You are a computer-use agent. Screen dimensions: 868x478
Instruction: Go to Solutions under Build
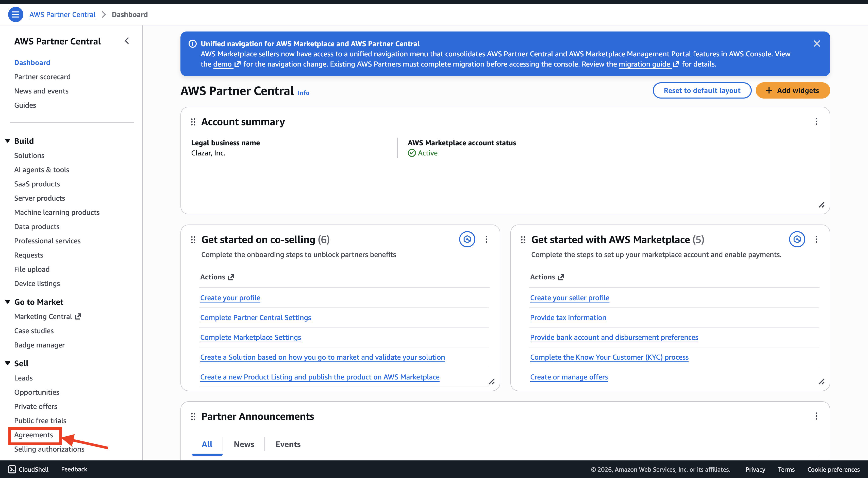tap(29, 155)
